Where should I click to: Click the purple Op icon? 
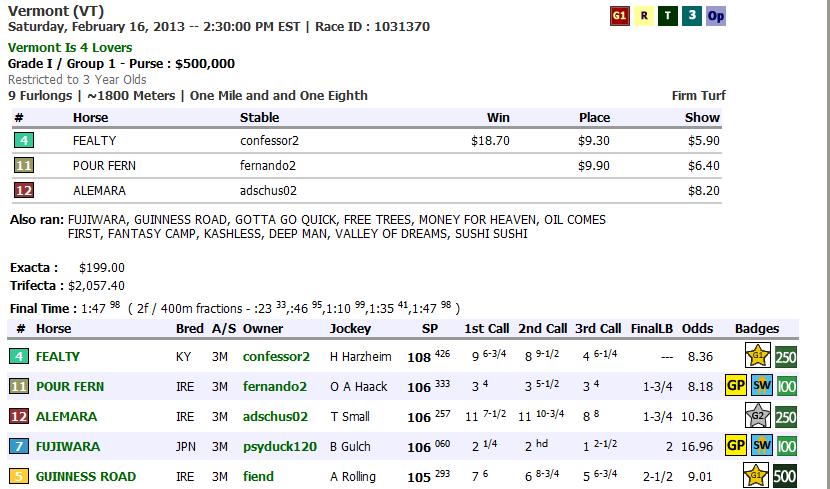tap(716, 16)
